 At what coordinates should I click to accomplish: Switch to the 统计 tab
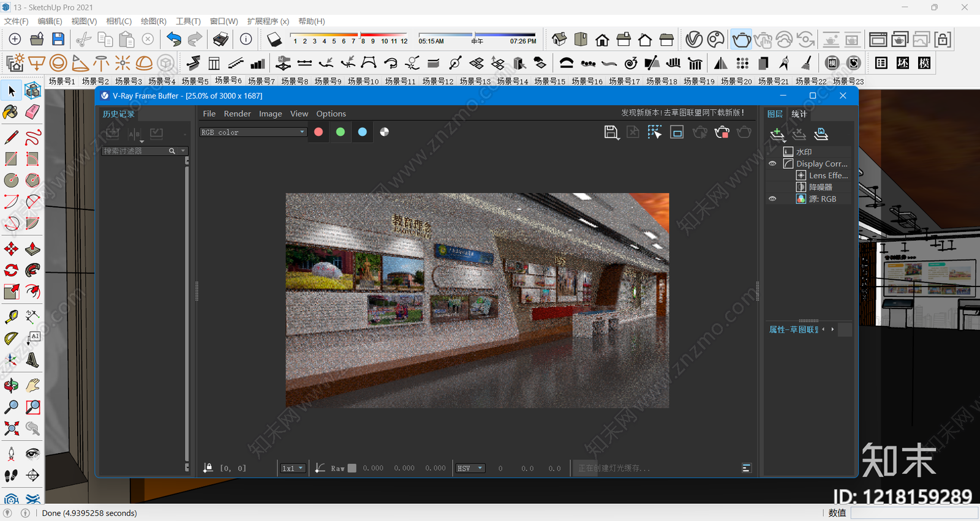pyautogui.click(x=799, y=114)
